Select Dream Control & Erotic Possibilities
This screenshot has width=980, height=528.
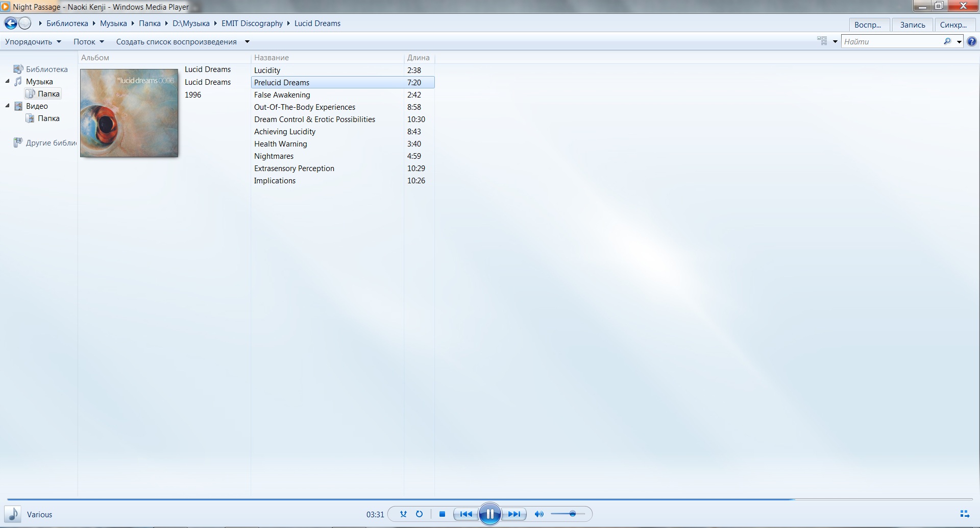coord(343,119)
